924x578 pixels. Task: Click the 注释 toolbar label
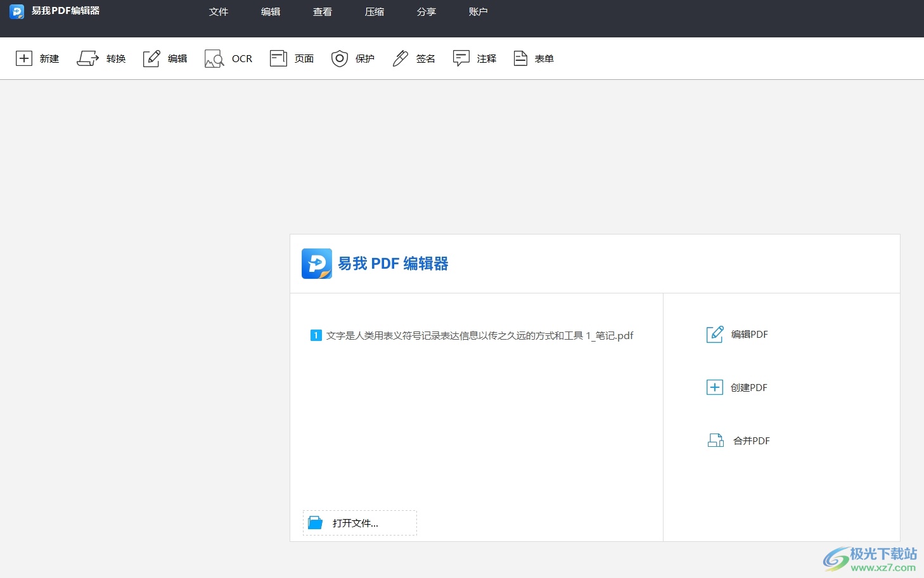[x=487, y=58]
